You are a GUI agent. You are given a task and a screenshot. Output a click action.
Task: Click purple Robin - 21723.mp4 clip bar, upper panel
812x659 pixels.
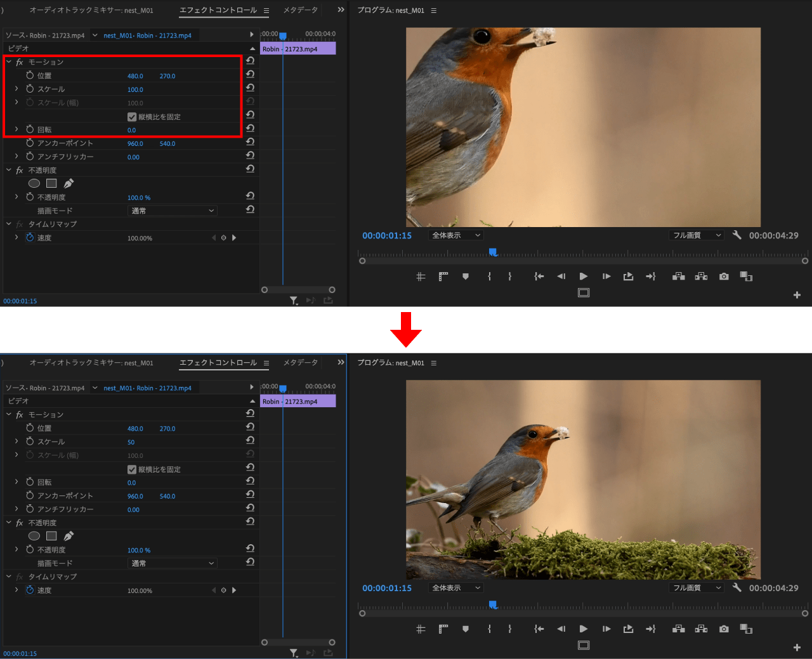click(298, 49)
